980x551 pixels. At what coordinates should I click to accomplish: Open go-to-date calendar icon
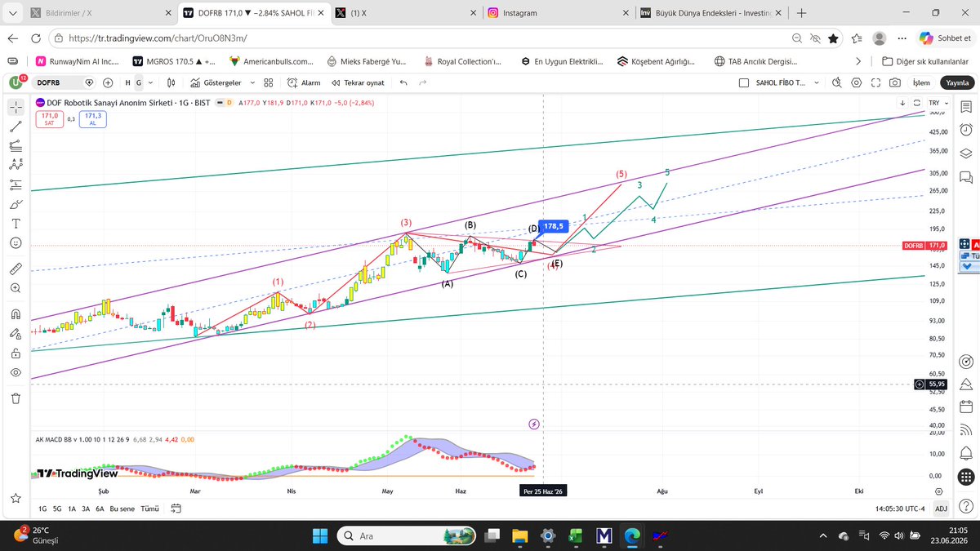click(176, 509)
